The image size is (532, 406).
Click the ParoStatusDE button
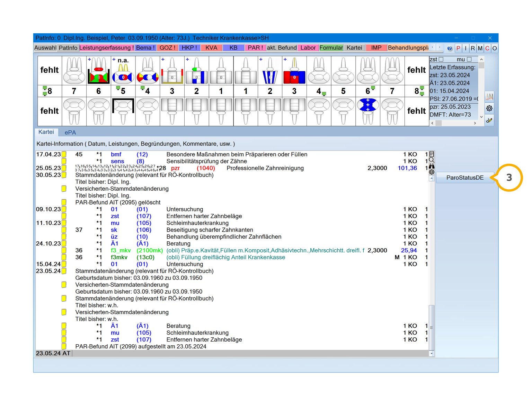464,178
